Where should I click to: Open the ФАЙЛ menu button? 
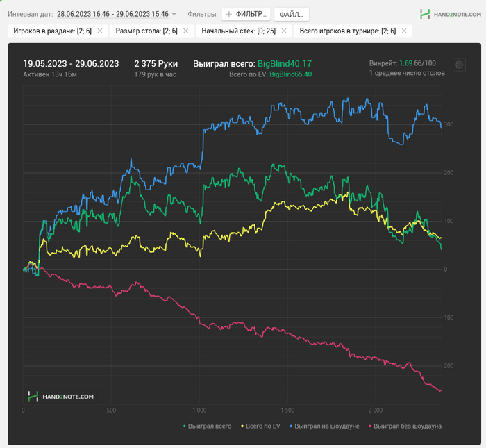292,14
